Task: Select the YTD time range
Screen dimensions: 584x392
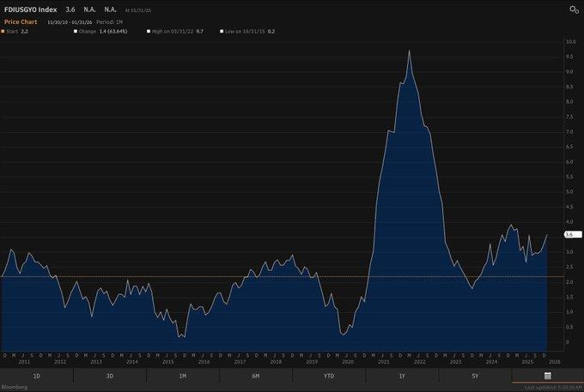Action: 328,376
